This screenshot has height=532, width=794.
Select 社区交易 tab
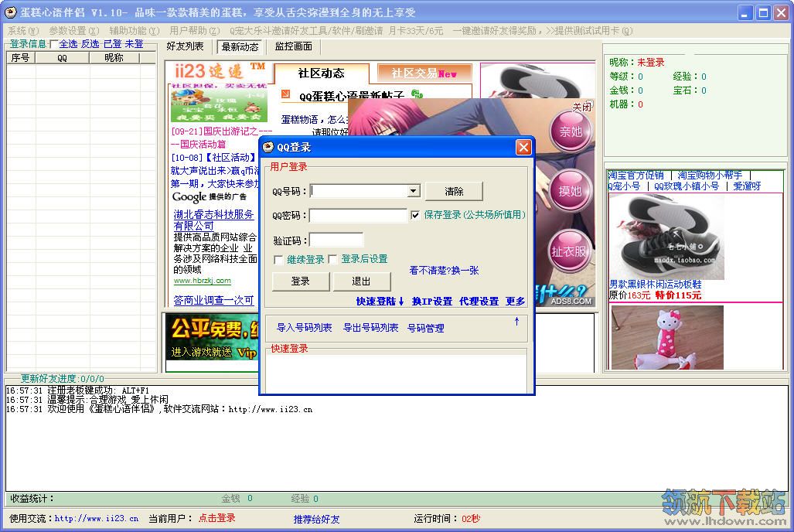[x=424, y=73]
